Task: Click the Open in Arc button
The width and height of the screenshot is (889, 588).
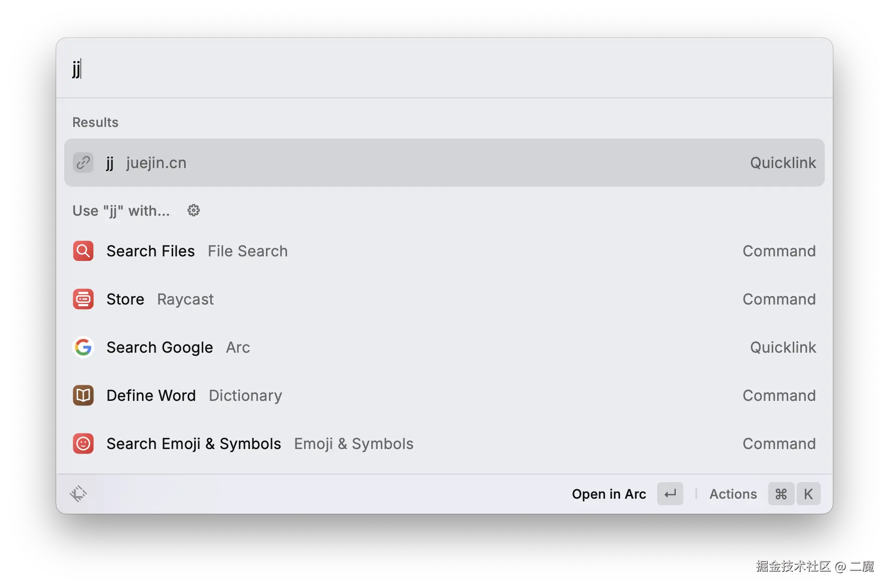Action: pos(627,494)
